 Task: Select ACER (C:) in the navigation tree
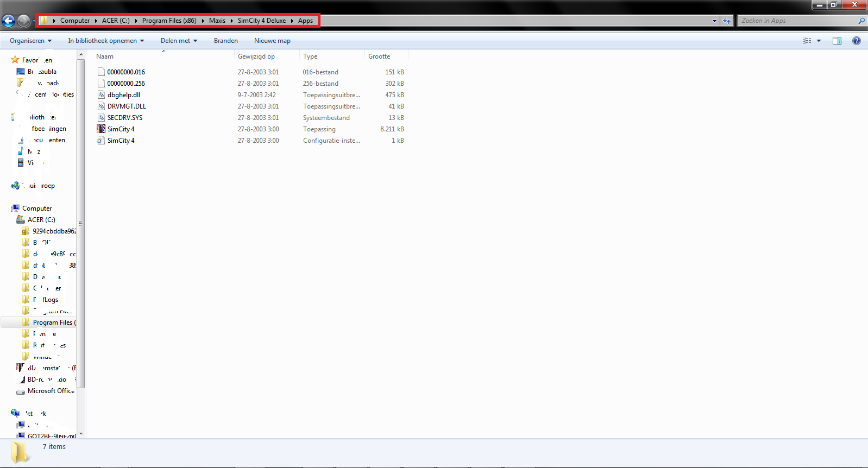[x=41, y=220]
